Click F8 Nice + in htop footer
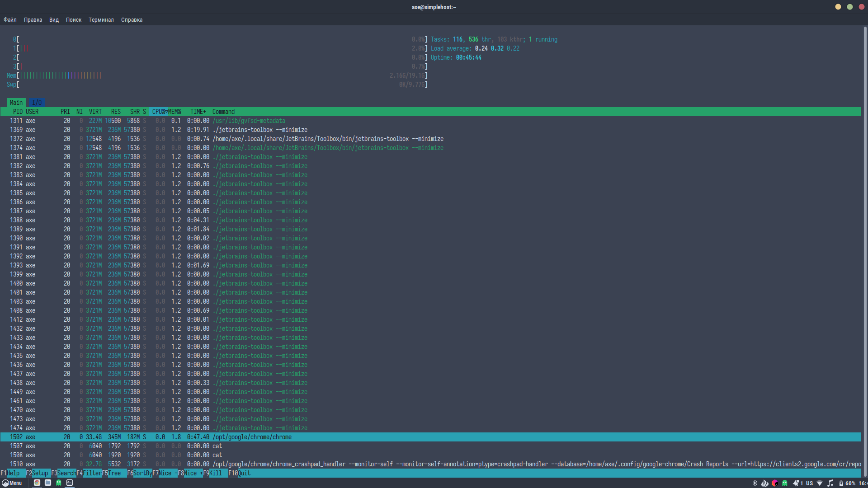This screenshot has width=868, height=488. tap(190, 473)
